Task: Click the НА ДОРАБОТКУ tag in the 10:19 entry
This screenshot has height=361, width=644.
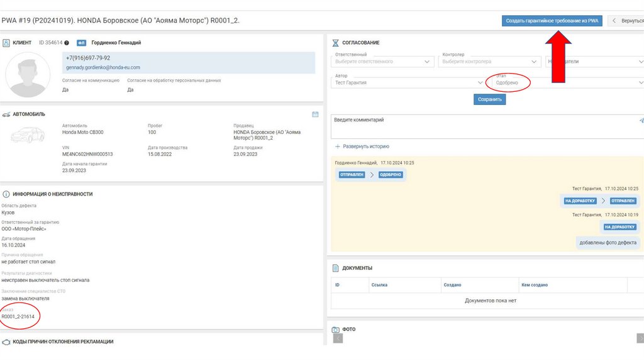Action: (619, 227)
